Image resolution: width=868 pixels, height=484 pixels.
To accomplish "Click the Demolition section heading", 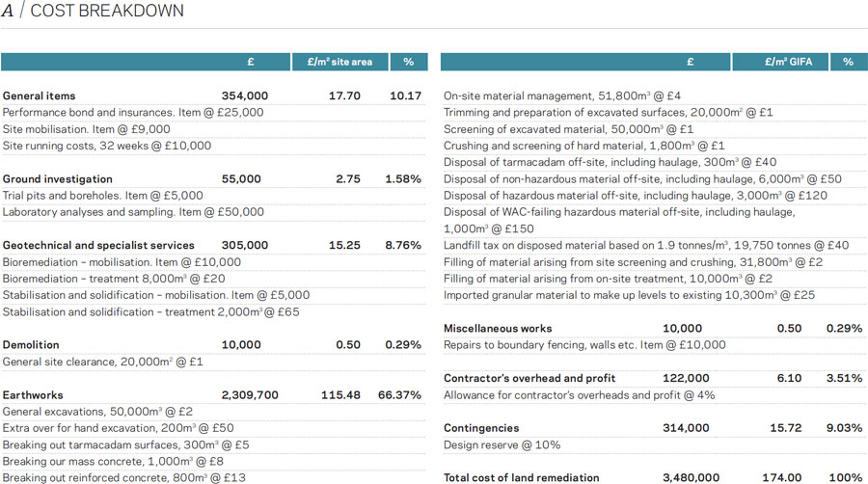I will (x=31, y=345).
